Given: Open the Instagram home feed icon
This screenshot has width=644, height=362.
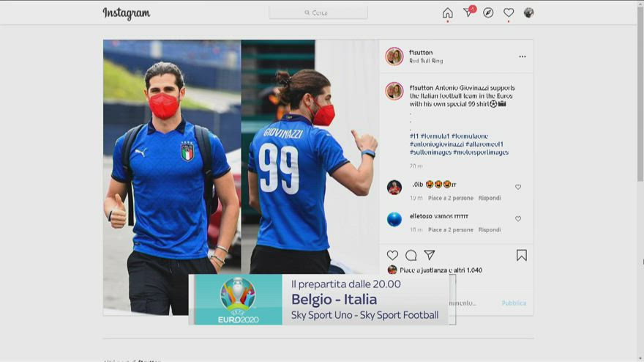Looking at the screenshot, I should (x=448, y=13).
